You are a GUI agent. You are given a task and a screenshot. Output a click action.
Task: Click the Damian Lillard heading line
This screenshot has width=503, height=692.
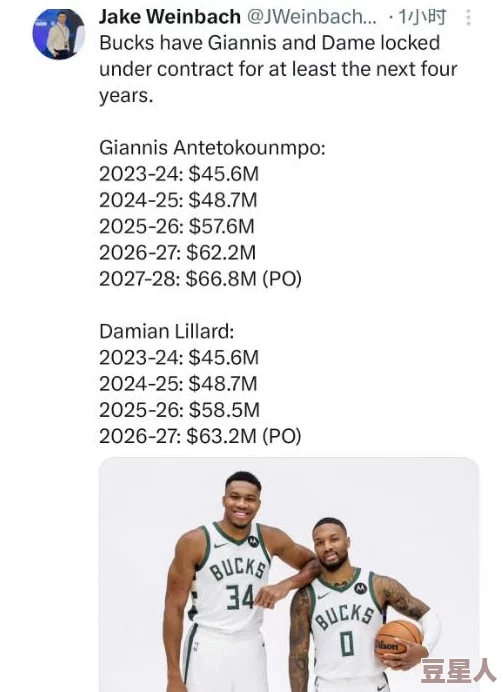(166, 331)
